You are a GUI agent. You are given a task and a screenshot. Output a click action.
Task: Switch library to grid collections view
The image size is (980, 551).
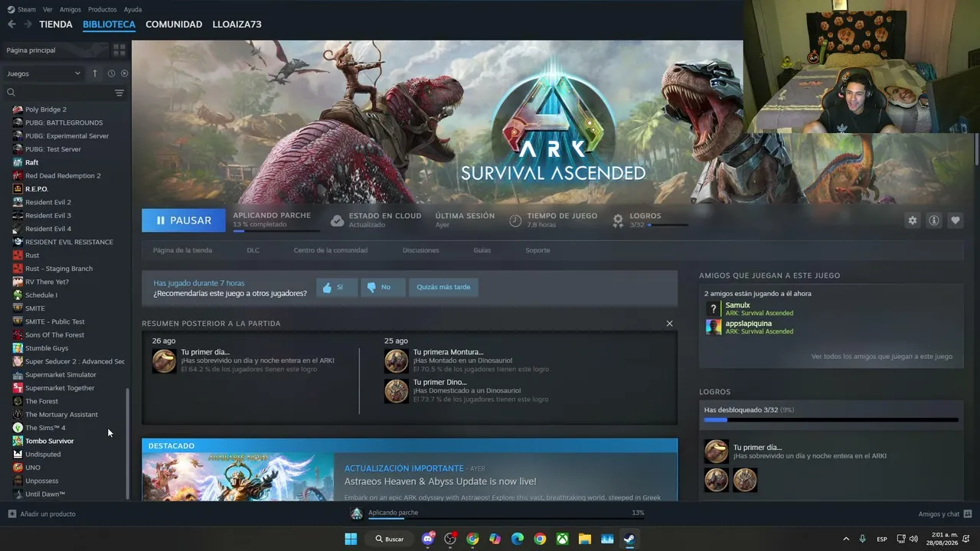coord(119,50)
